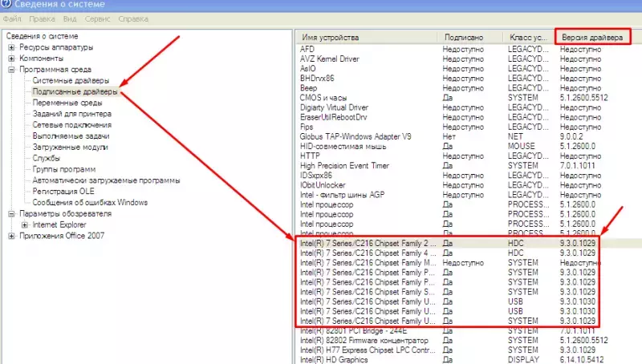Select Intel 7 Series Chipset Family 4 row

[x=469, y=253]
